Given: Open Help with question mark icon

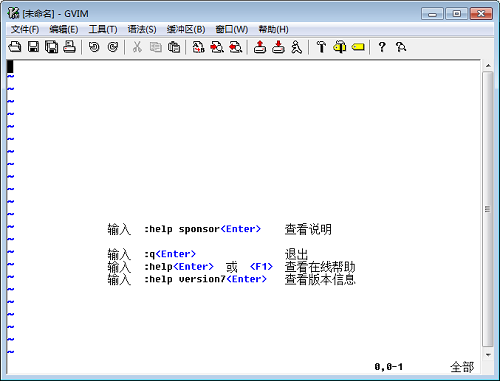Looking at the screenshot, I should 382,47.
